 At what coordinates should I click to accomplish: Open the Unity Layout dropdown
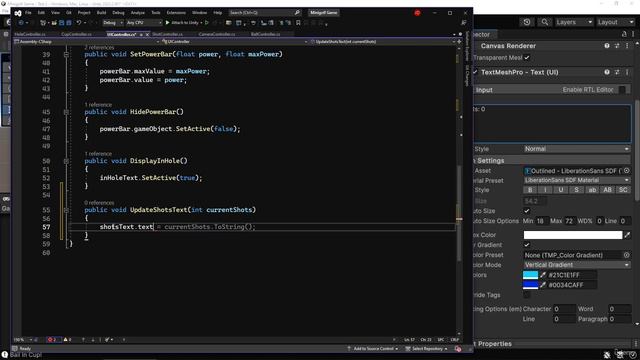pyautogui.click(x=615, y=22)
